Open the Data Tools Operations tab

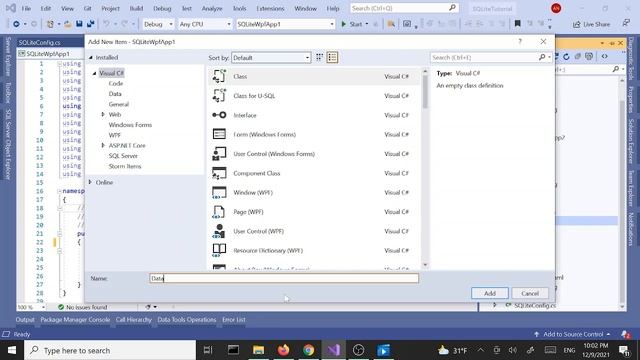187,320
